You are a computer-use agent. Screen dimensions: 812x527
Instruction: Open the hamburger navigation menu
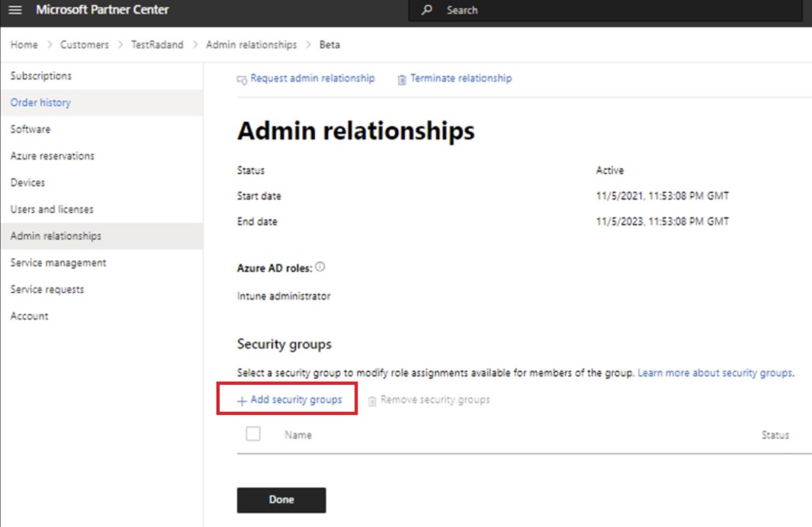pyautogui.click(x=15, y=10)
